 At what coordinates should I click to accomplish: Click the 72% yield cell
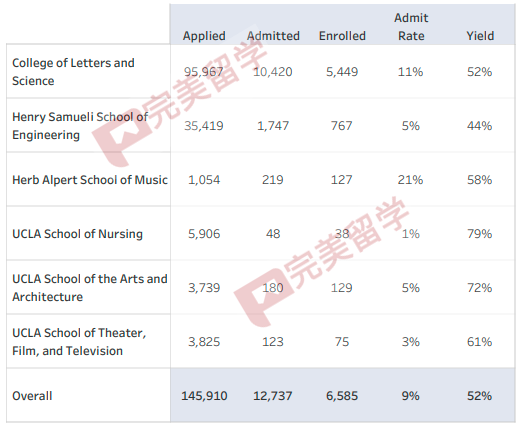(479, 288)
